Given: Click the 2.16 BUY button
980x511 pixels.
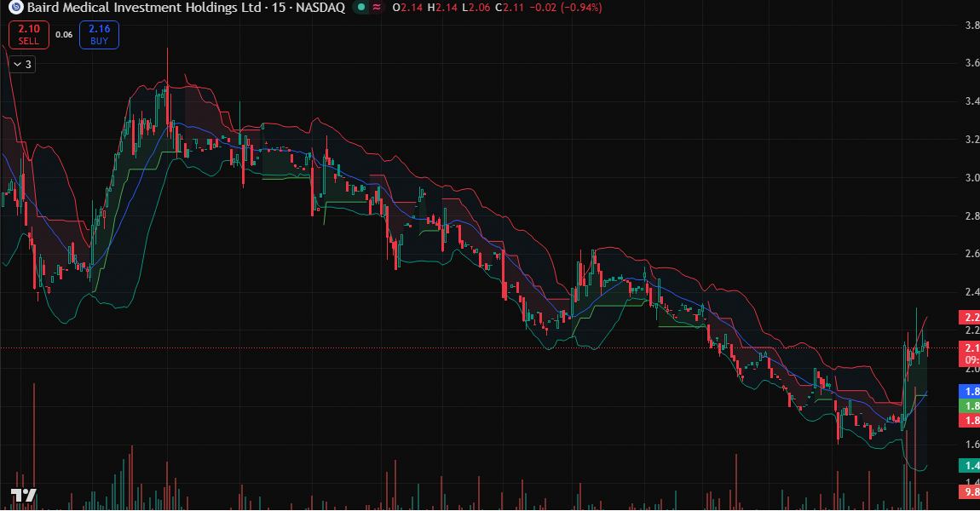Looking at the screenshot, I should [100, 34].
